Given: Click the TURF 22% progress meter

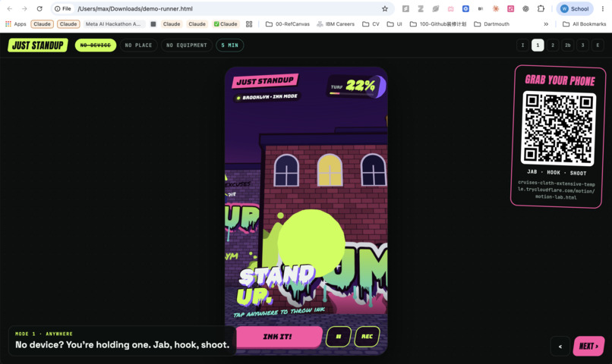Looking at the screenshot, I should pyautogui.click(x=356, y=86).
